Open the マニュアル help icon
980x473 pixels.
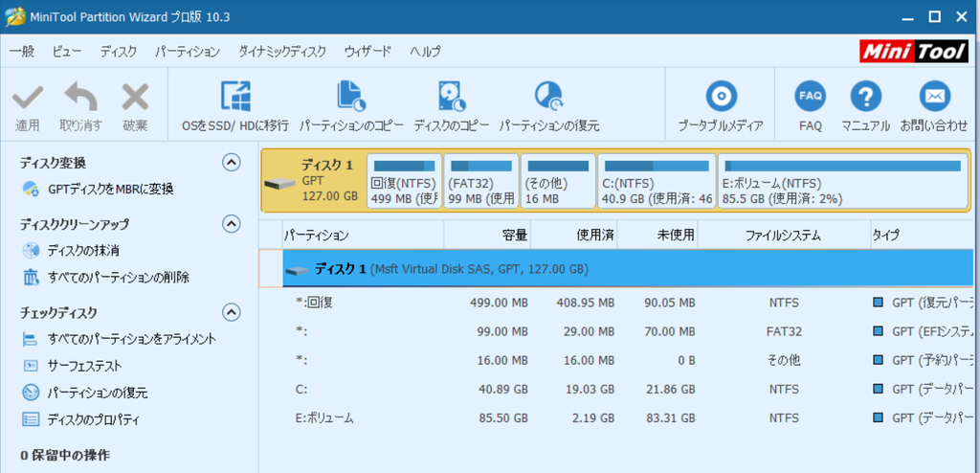click(x=865, y=97)
